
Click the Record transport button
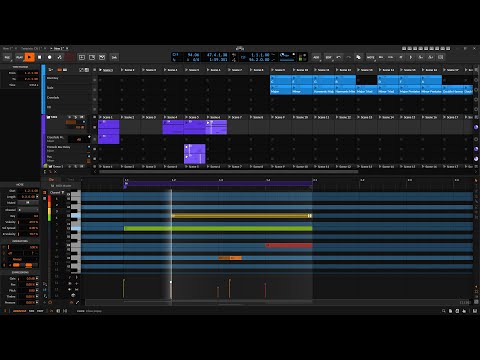(x=50, y=57)
